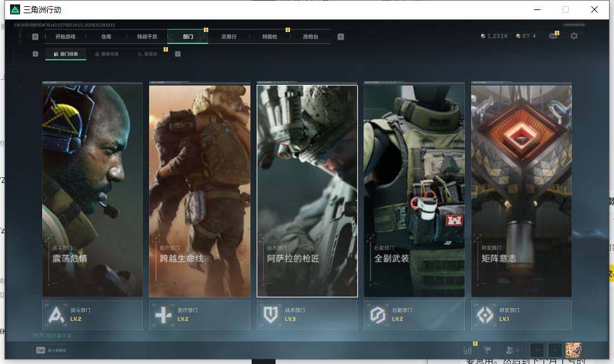614x364 pixels.
Task: Open the 全副武装 mission card
Action: click(415, 190)
